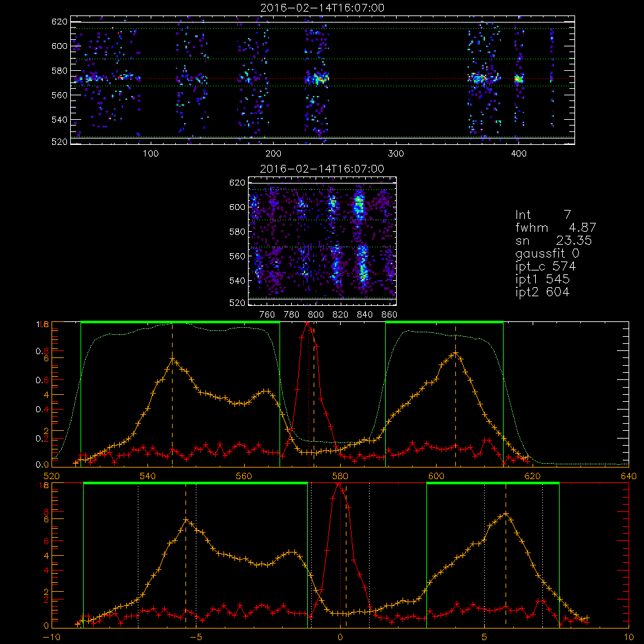The height and width of the screenshot is (644, 644).
Task: Click the 'sn 23.35' value
Action: tap(554, 240)
